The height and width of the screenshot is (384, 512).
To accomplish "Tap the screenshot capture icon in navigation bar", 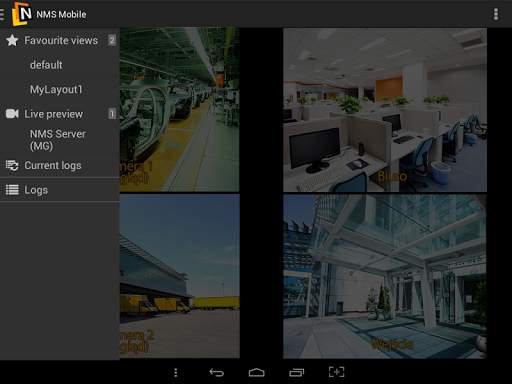I will pos(336,372).
